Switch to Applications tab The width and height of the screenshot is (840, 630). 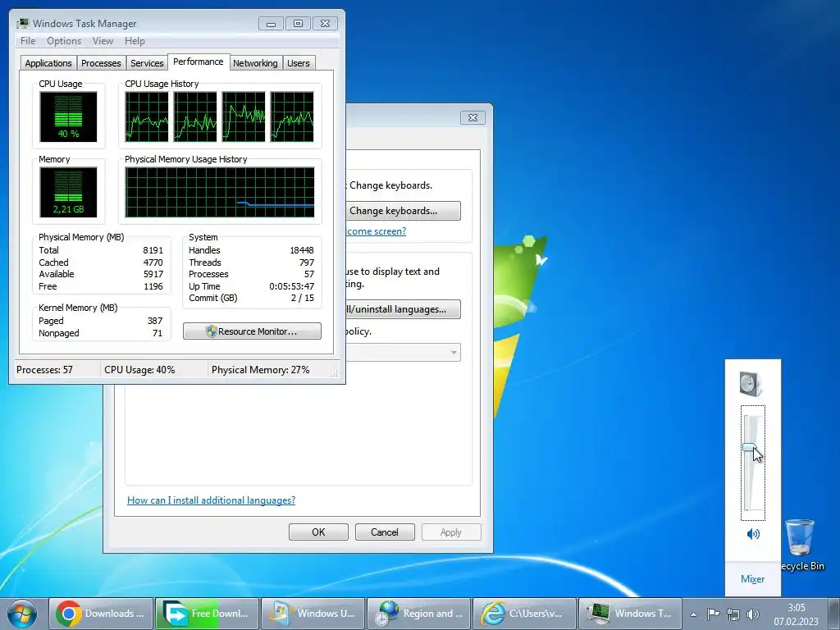[x=48, y=63]
